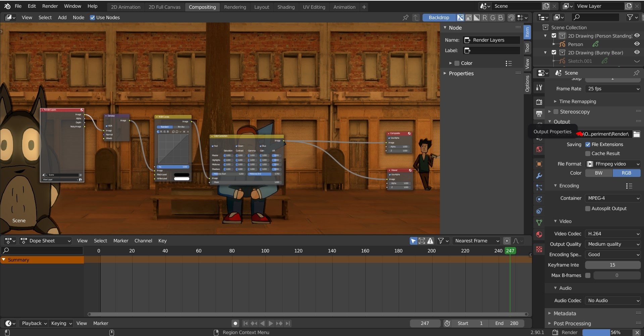The image size is (644, 336).
Task: Open the Modifier properties wrench tab
Action: [539, 176]
